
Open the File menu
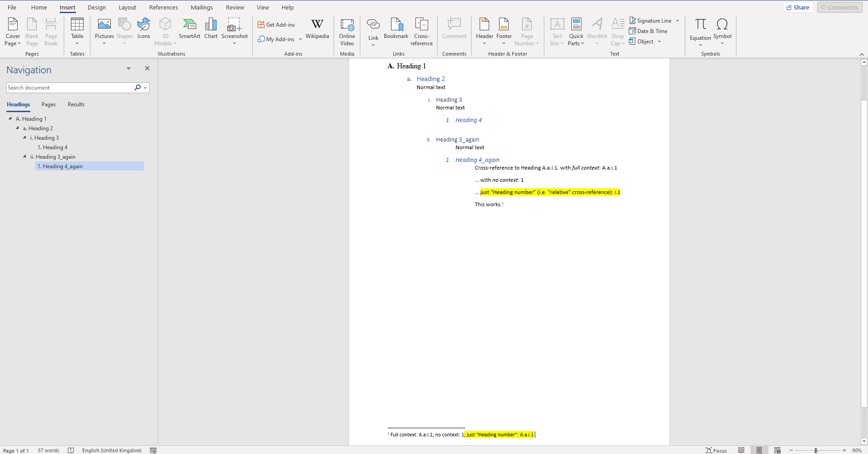(x=12, y=7)
